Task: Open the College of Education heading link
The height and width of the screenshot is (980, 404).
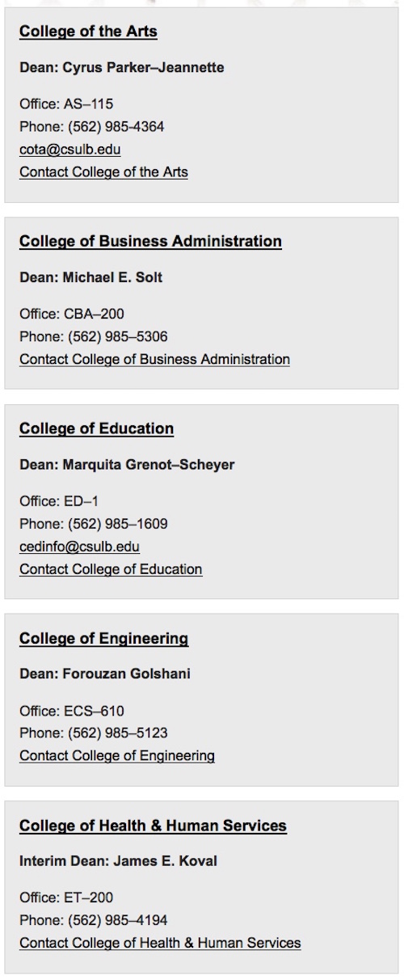Action: (x=96, y=429)
